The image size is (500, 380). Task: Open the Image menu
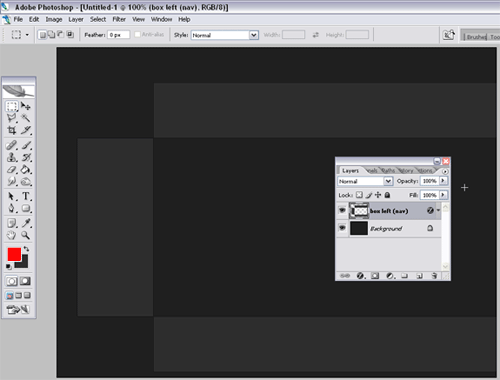[x=54, y=19]
